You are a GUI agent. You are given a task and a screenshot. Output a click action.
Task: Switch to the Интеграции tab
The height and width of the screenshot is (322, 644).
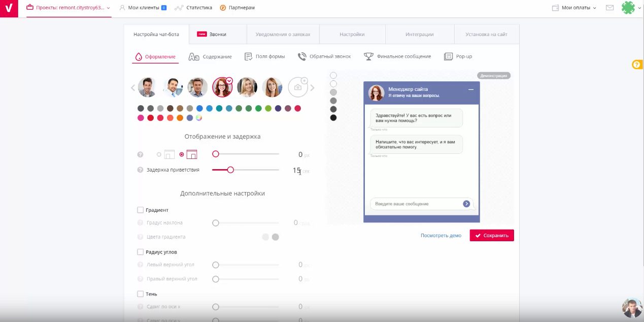pyautogui.click(x=419, y=35)
